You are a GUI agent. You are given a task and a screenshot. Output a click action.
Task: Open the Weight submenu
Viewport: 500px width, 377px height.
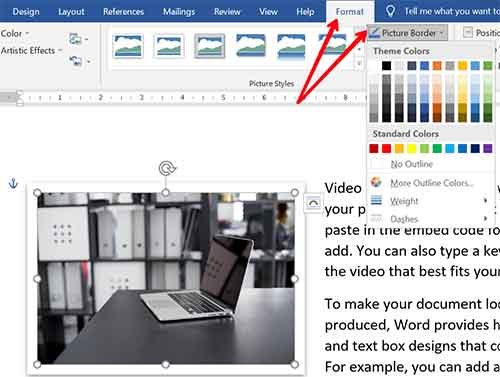(x=430, y=201)
